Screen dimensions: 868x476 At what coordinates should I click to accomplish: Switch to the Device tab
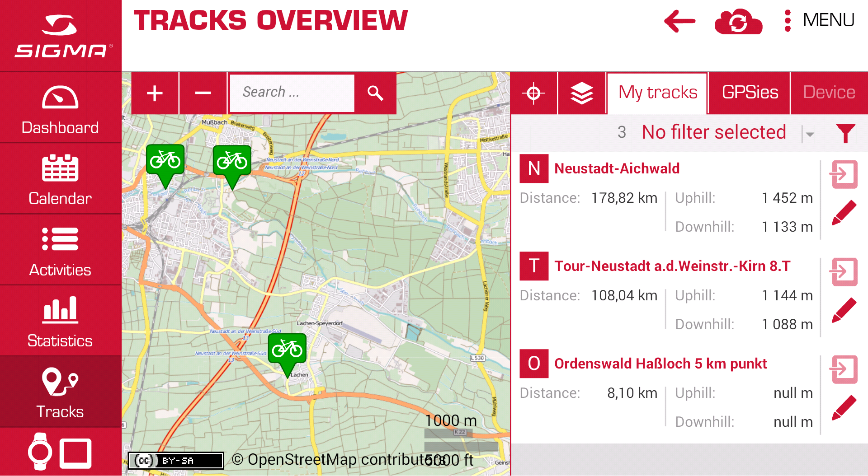click(829, 93)
